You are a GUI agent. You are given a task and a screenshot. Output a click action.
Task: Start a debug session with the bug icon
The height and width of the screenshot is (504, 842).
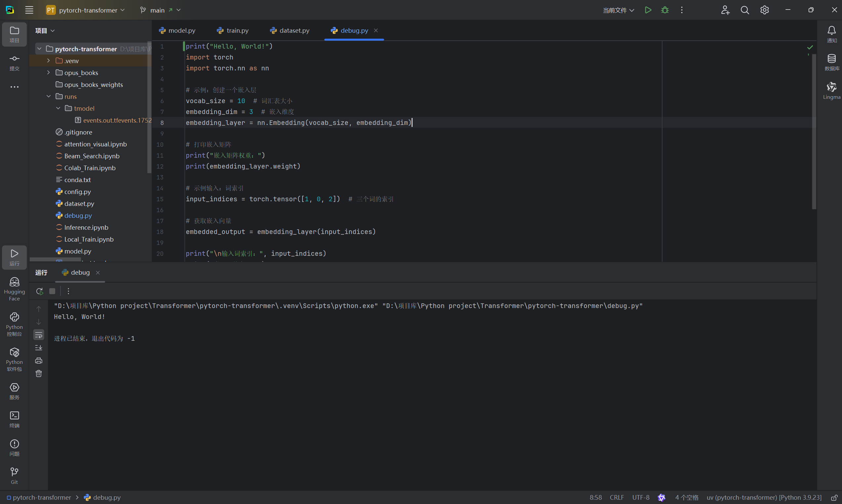click(665, 10)
